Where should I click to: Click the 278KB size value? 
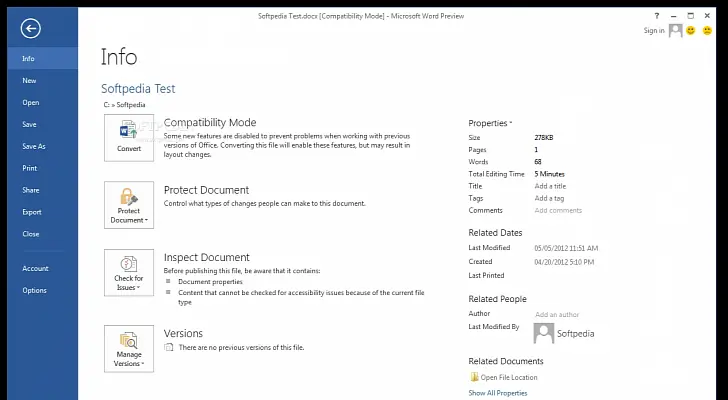[x=544, y=137]
